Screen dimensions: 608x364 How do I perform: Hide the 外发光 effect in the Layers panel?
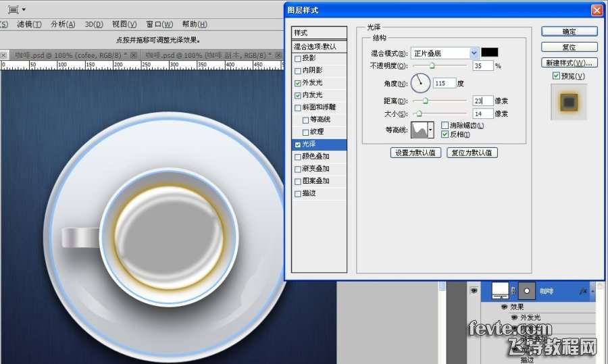515,317
